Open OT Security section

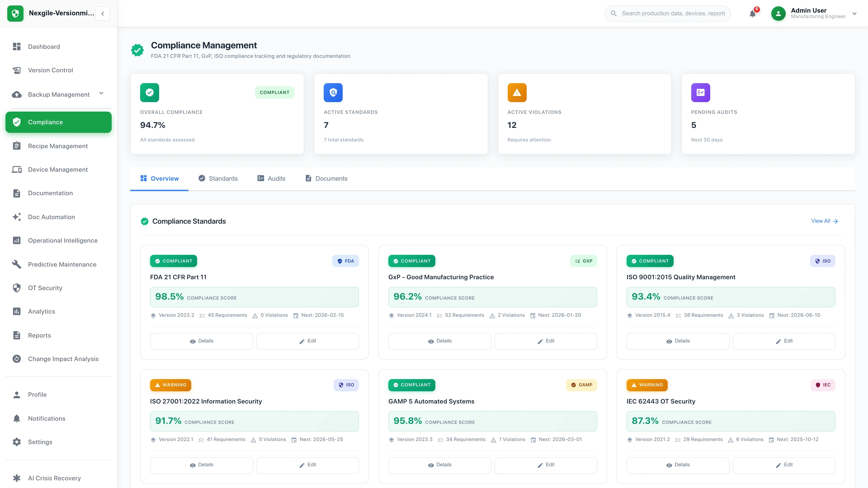coord(45,288)
